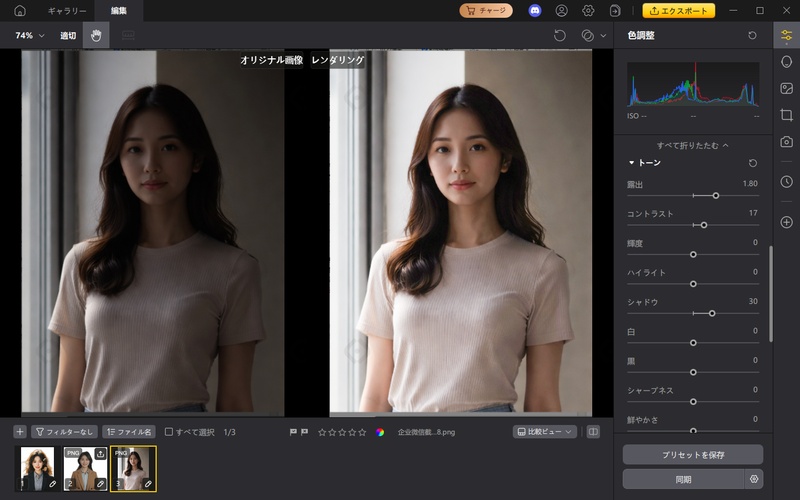Click the エクスポート button
The width and height of the screenshot is (800, 500).
point(679,11)
